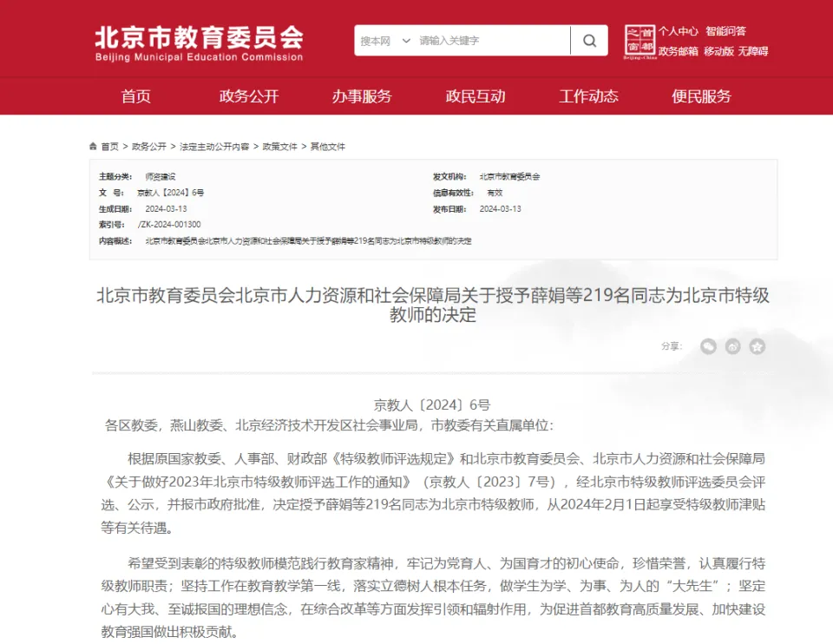The width and height of the screenshot is (833, 644).
Task: Click 政务公开 in the breadcrumb
Action: (x=148, y=147)
